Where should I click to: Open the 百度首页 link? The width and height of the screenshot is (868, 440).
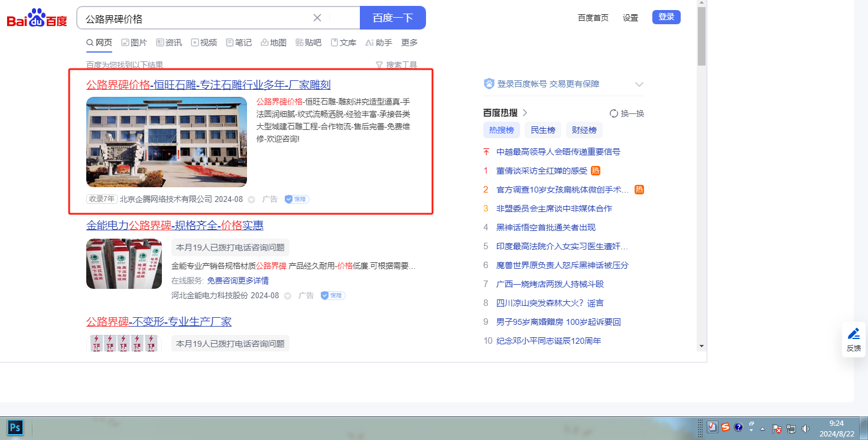point(593,18)
